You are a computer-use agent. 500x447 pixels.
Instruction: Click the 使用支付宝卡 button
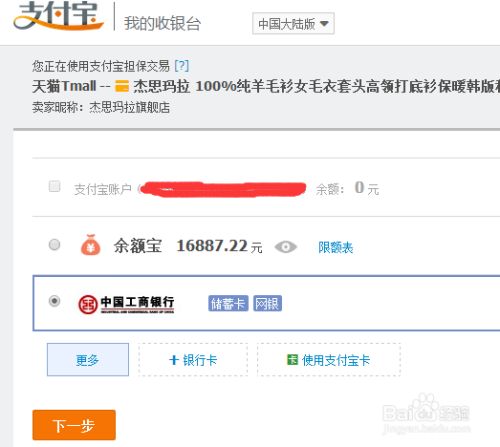pos(329,360)
